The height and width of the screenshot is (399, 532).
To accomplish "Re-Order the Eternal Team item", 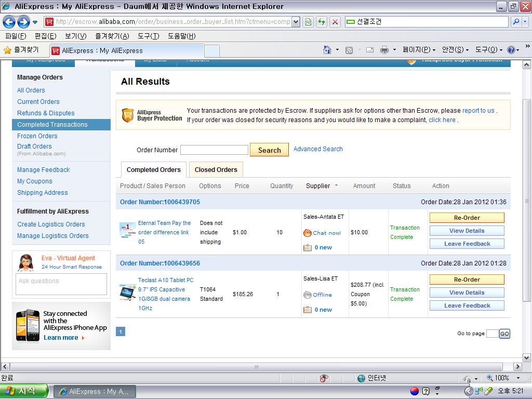I will (467, 218).
